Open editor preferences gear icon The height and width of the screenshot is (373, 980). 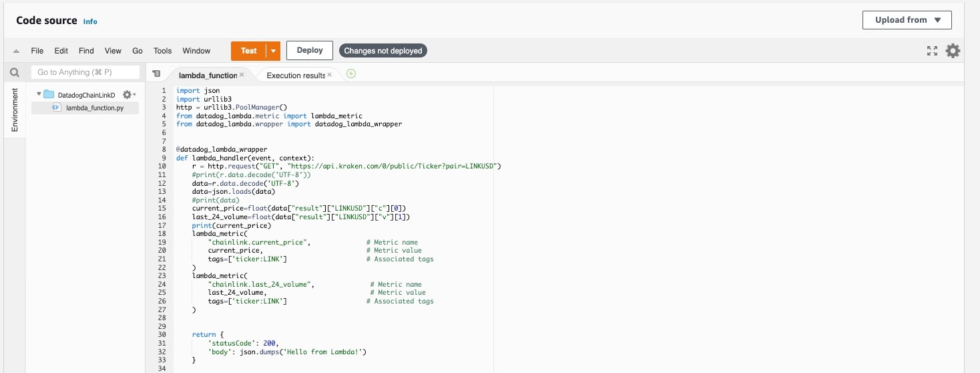coord(953,51)
